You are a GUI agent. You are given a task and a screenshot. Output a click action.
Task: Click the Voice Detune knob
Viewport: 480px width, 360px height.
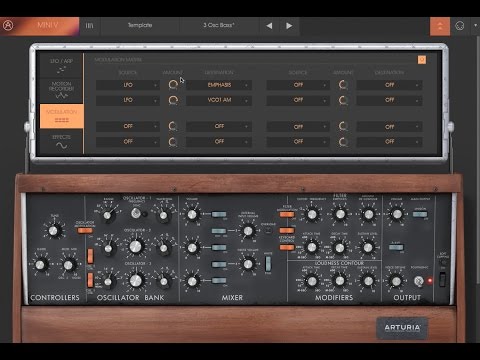click(396, 281)
